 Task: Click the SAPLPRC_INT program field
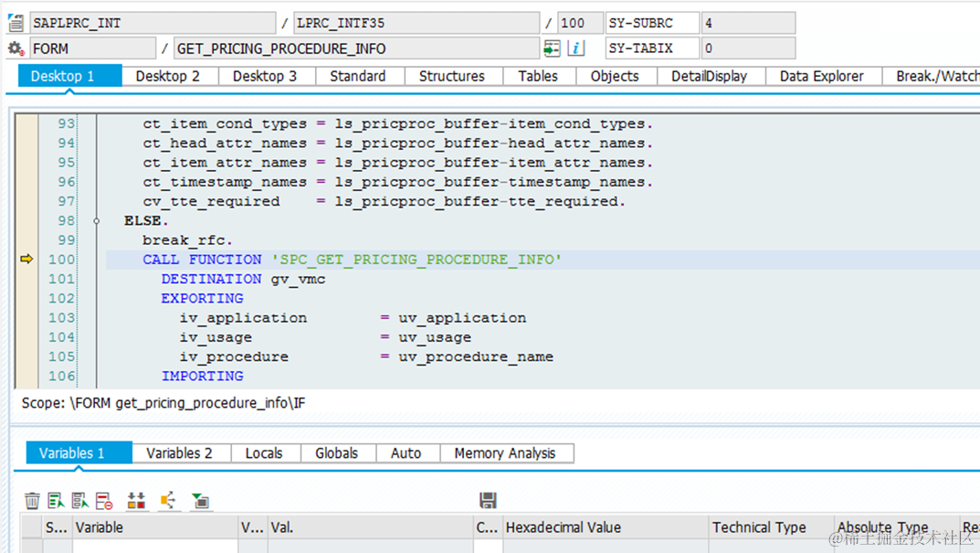pyautogui.click(x=153, y=23)
